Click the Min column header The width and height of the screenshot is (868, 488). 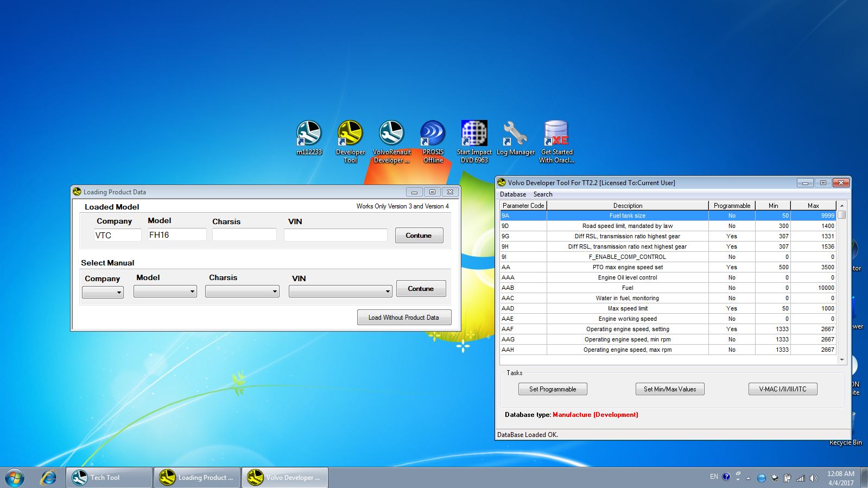(773, 206)
